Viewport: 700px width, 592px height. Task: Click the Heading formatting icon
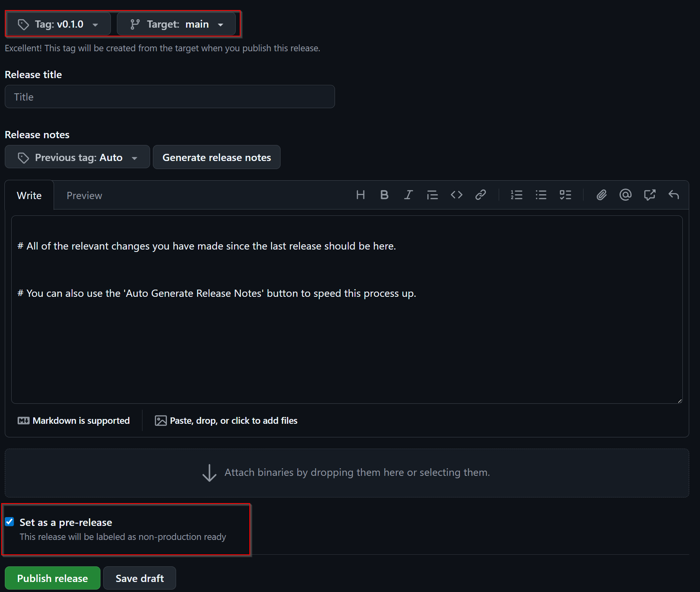pos(360,195)
